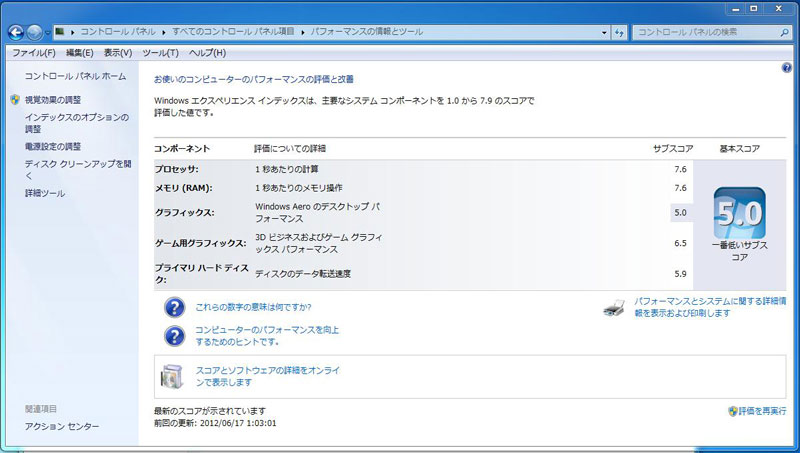The height and width of the screenshot is (453, 800).
Task: Go to コントロール パネル ホーム
Action: [x=76, y=77]
